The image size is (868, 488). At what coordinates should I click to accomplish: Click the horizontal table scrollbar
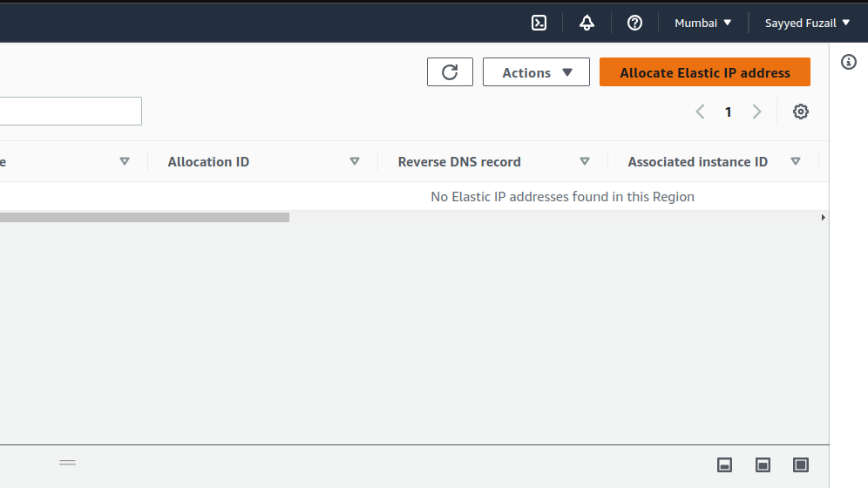[144, 217]
